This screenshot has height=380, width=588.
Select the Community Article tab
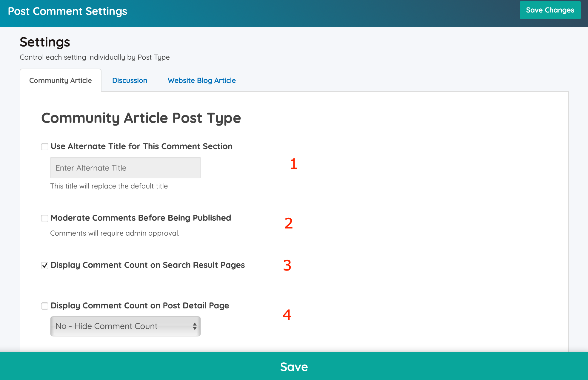(x=61, y=81)
